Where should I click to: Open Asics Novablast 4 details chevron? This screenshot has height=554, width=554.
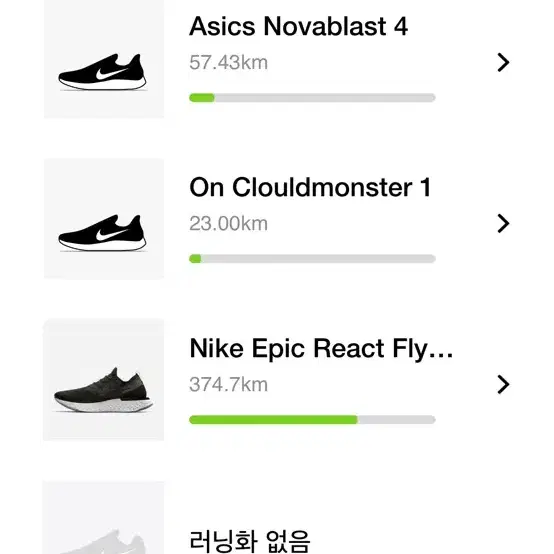(x=503, y=63)
